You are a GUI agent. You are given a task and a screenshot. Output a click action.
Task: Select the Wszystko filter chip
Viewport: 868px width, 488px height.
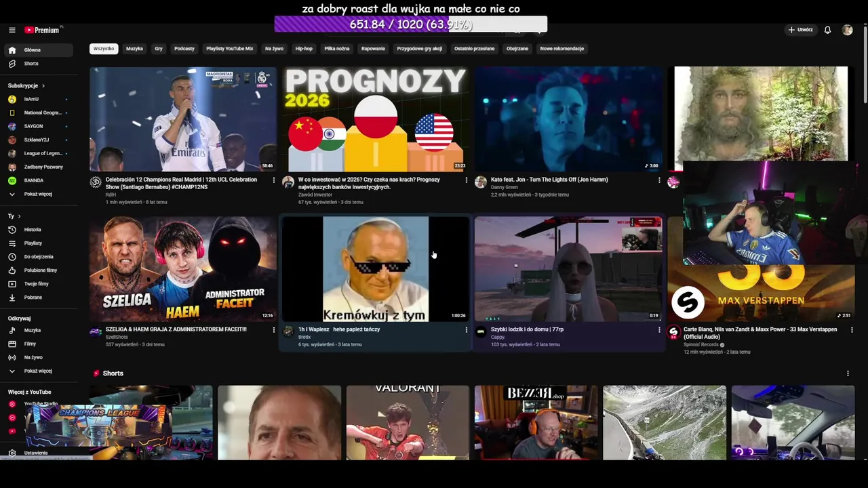click(x=104, y=49)
